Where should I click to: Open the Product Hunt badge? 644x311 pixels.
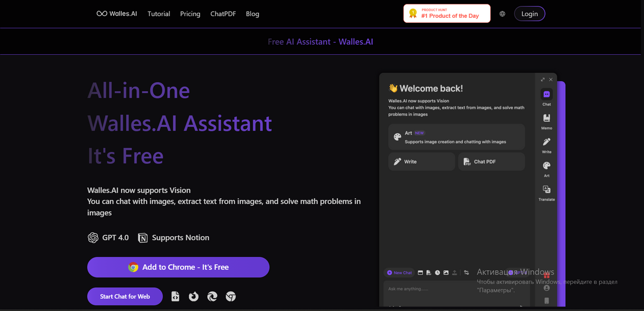click(447, 13)
